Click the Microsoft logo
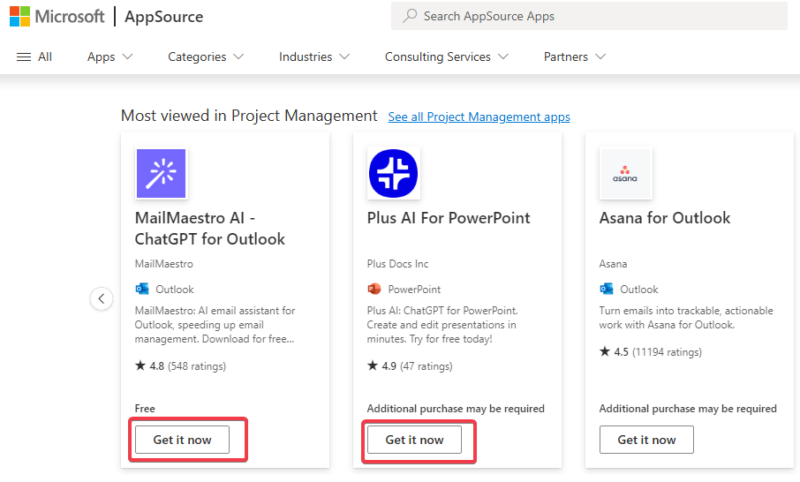 (57, 16)
